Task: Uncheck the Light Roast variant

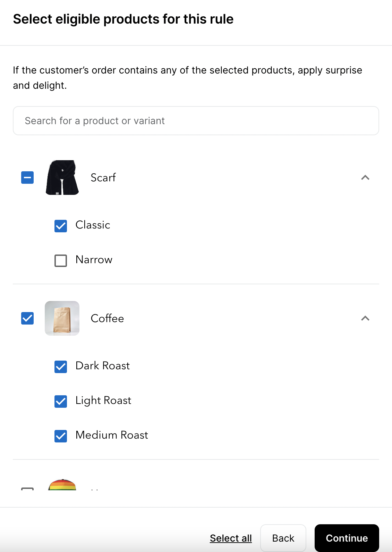Action: [61, 401]
